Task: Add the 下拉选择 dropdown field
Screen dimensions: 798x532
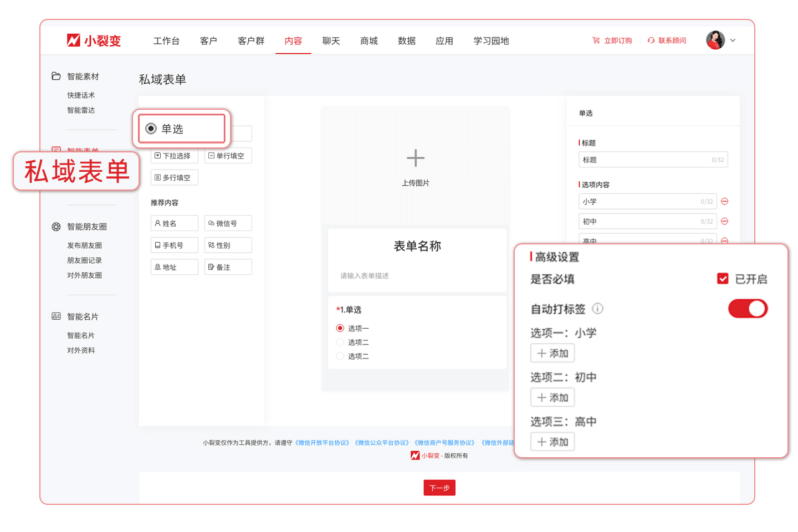Action: point(174,156)
